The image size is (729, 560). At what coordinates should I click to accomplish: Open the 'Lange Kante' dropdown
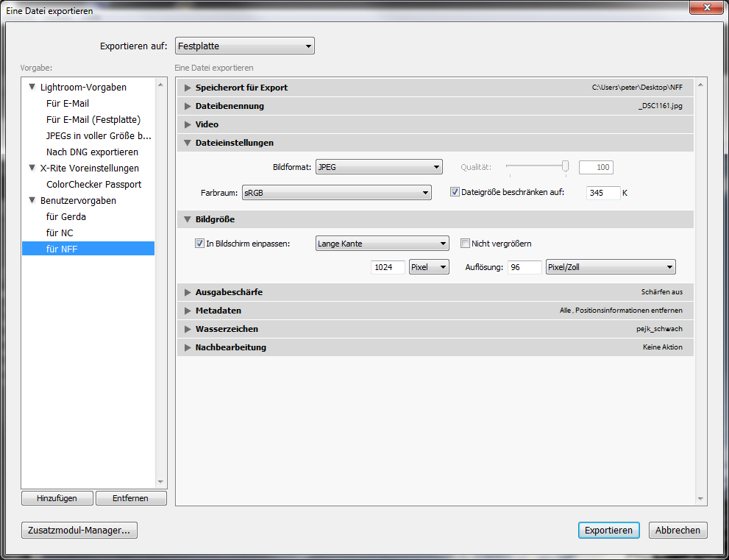coord(383,244)
